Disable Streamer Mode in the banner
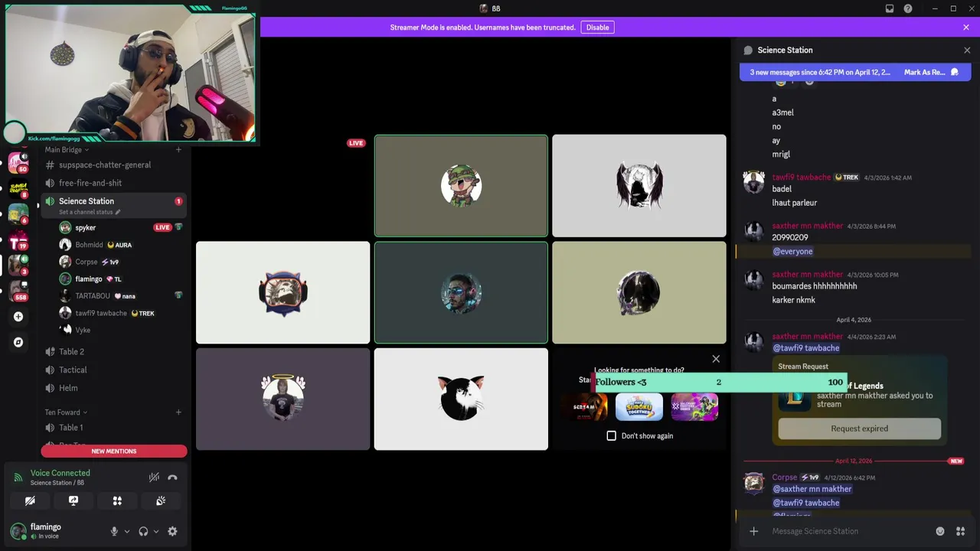980x551 pixels. point(597,28)
